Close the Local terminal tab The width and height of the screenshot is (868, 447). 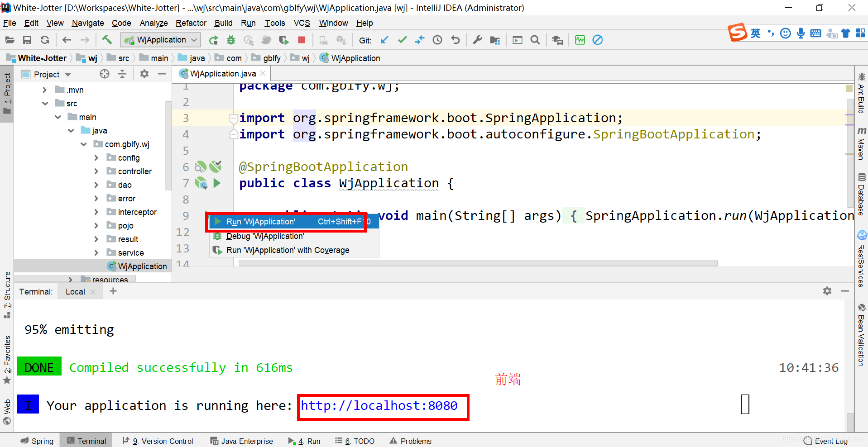[93, 292]
